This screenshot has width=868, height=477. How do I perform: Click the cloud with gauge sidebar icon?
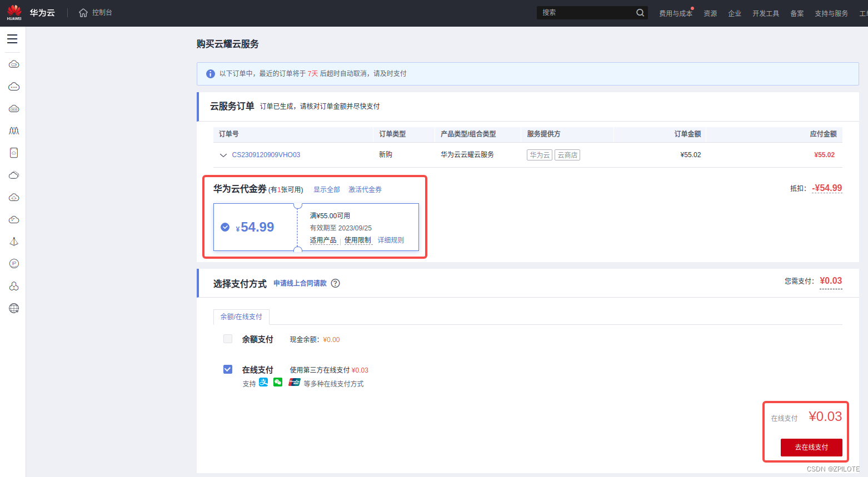[x=14, y=220]
